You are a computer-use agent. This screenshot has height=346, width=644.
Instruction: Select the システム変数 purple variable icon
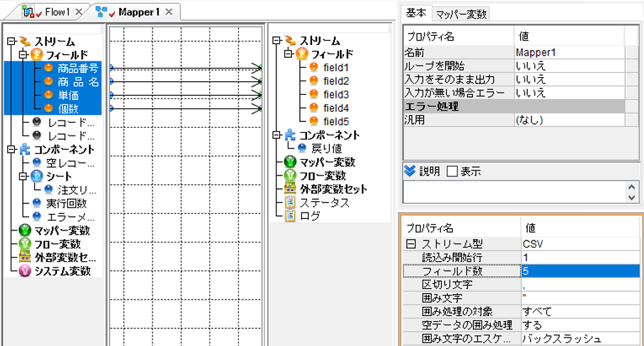25,270
